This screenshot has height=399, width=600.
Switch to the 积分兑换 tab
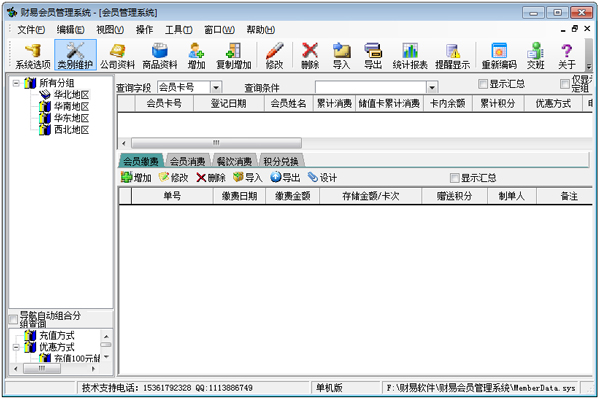point(281,161)
